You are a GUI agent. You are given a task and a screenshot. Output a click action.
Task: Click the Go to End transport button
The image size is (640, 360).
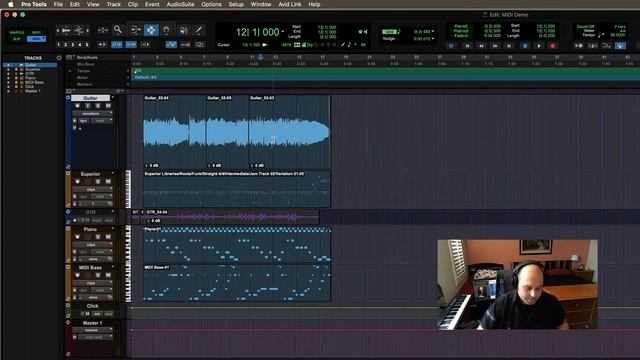[509, 46]
